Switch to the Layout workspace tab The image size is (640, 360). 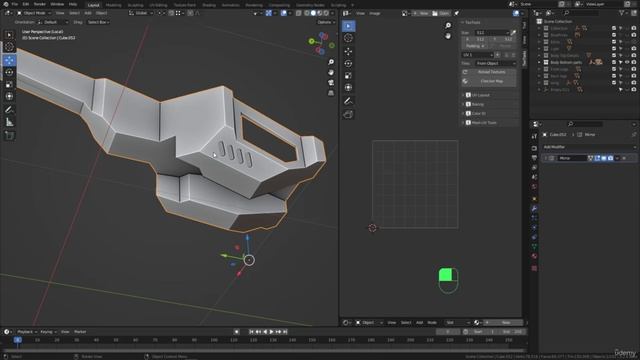93,5
